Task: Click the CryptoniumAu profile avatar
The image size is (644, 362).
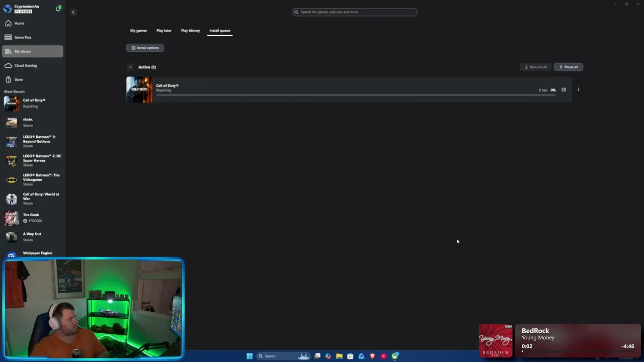Action: [7, 9]
